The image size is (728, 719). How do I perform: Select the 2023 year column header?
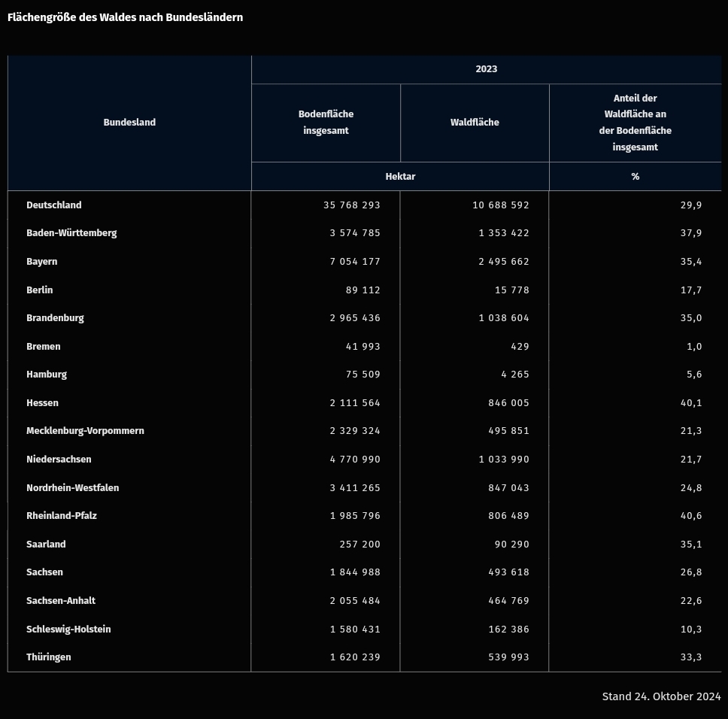pos(486,69)
